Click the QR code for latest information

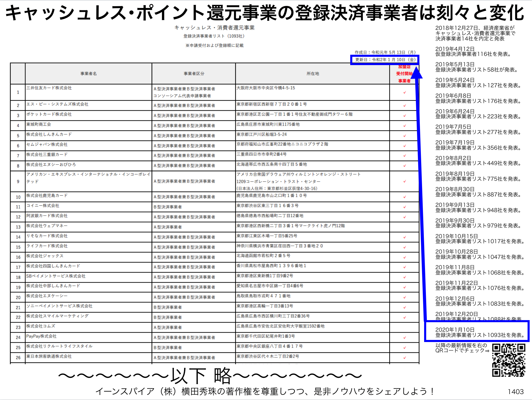click(x=509, y=360)
